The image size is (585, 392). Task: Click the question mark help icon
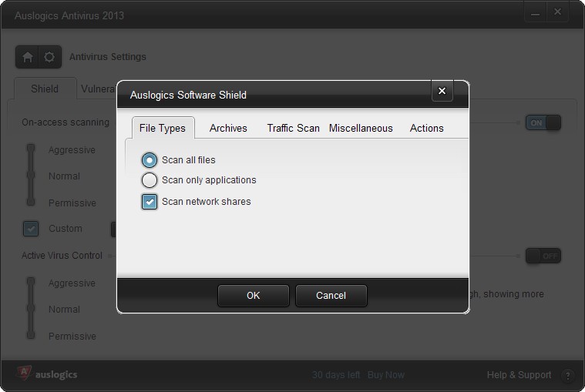(x=568, y=376)
